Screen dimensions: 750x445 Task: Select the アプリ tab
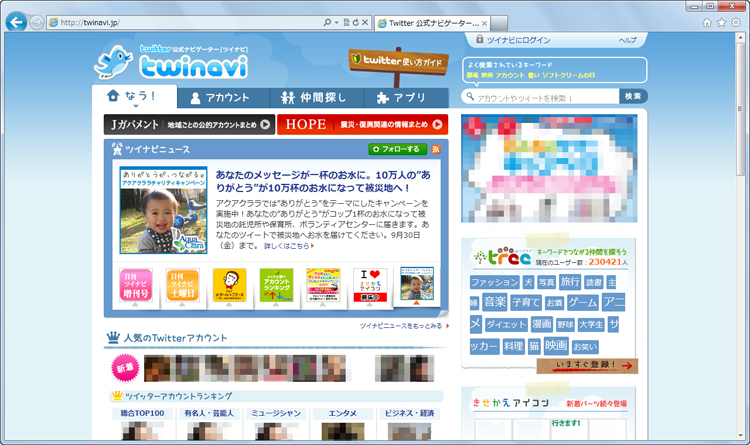pyautogui.click(x=406, y=98)
